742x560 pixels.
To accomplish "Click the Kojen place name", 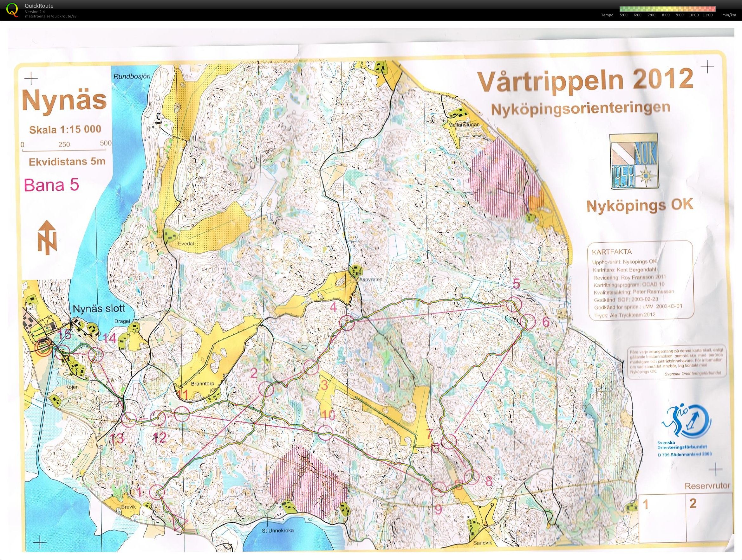I will click(x=72, y=387).
